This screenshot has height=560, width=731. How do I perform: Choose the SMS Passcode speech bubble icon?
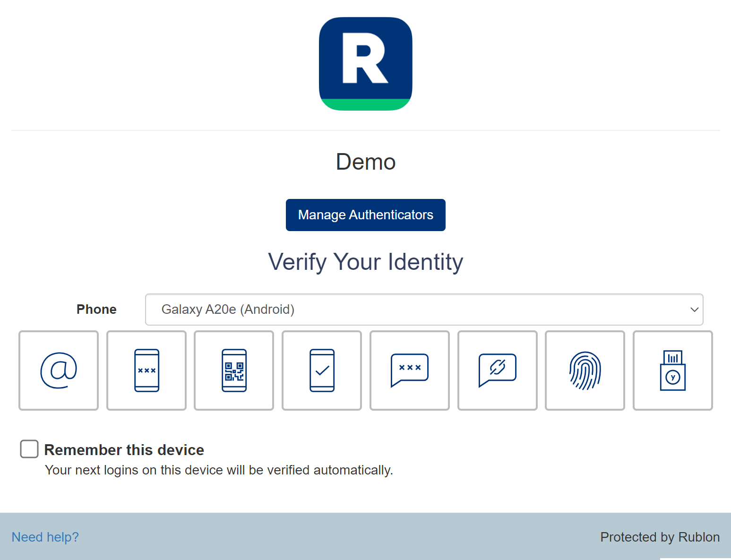coord(409,370)
